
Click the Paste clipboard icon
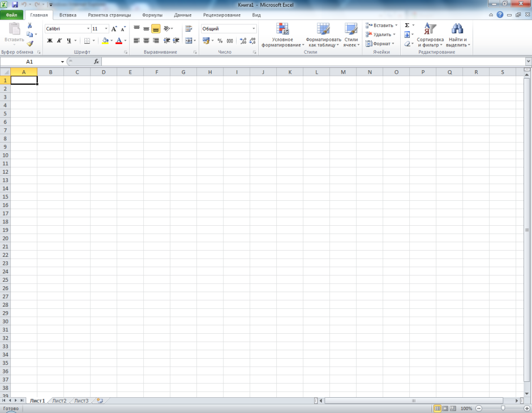[14, 29]
